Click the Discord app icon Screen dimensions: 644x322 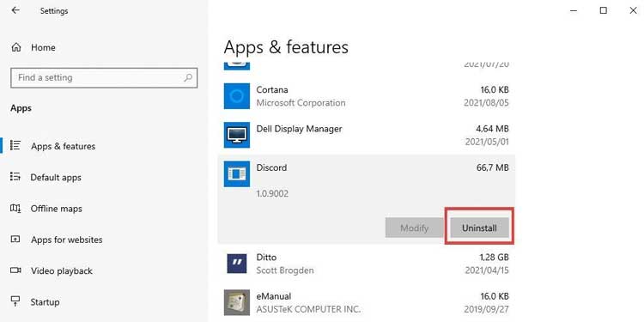[x=237, y=173]
